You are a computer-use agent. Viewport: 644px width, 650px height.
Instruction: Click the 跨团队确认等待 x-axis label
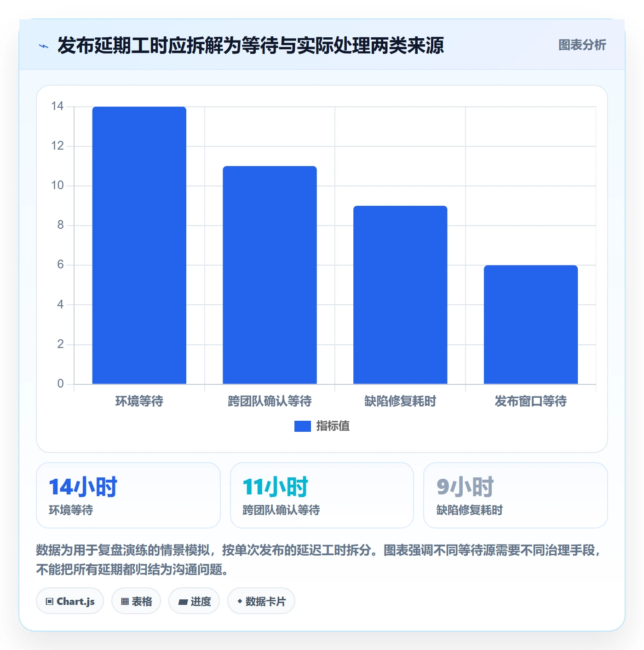click(270, 401)
